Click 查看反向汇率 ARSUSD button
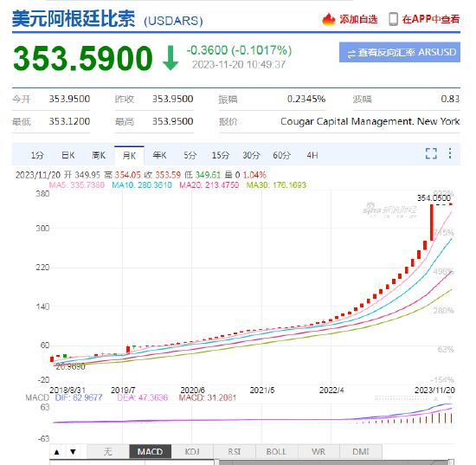This screenshot has width=476, height=465. point(400,52)
